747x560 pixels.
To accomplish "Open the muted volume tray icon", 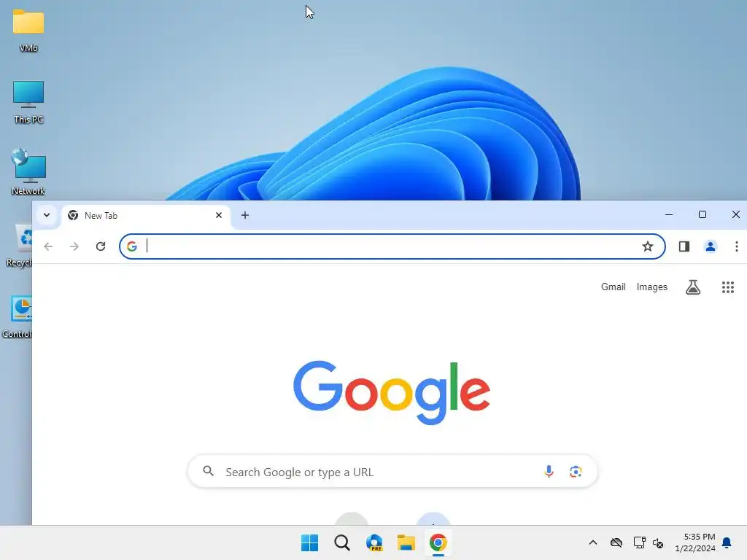I will tap(658, 542).
